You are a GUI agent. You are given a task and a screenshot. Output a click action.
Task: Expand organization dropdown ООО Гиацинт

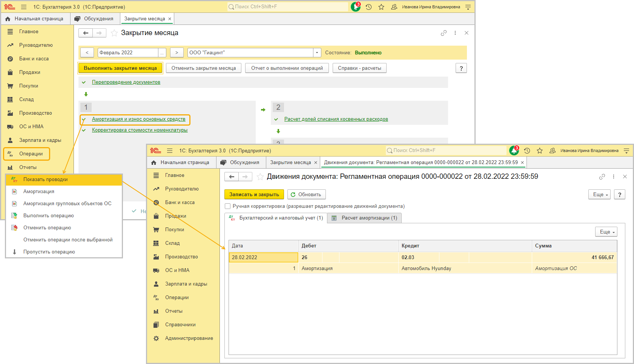click(317, 53)
